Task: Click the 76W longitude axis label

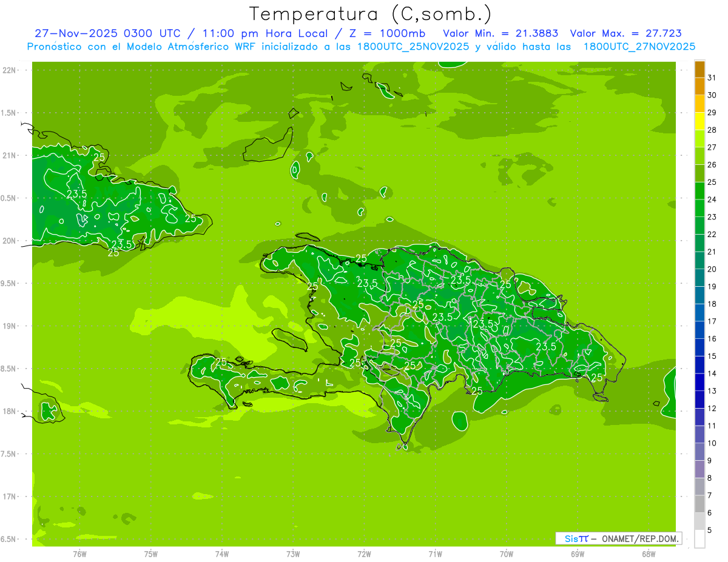Action: 79,554
